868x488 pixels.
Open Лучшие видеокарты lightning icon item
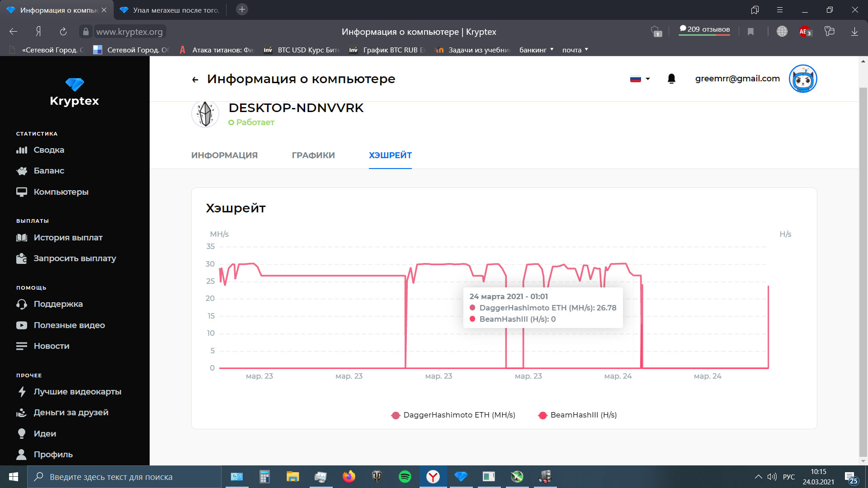77,392
